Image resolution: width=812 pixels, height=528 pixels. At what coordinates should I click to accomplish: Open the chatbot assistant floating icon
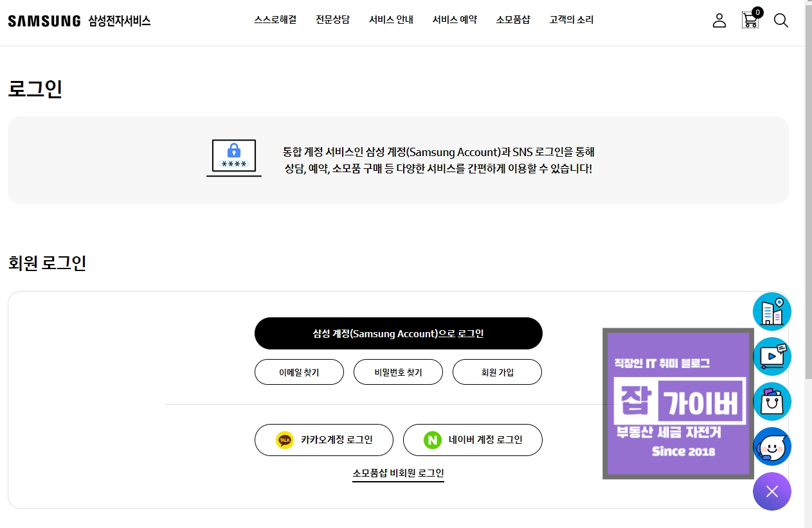tap(772, 446)
